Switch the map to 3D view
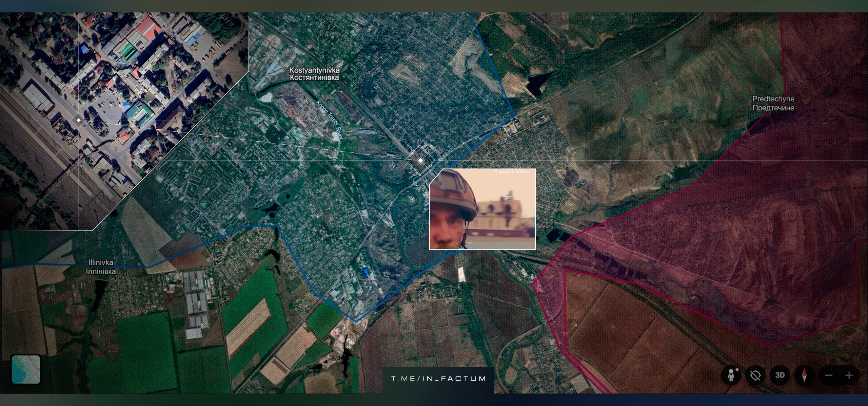This screenshot has height=406, width=868. coord(780,375)
